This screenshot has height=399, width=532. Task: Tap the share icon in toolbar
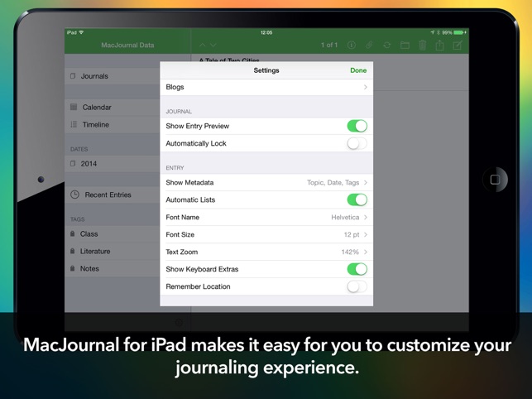coord(439,46)
